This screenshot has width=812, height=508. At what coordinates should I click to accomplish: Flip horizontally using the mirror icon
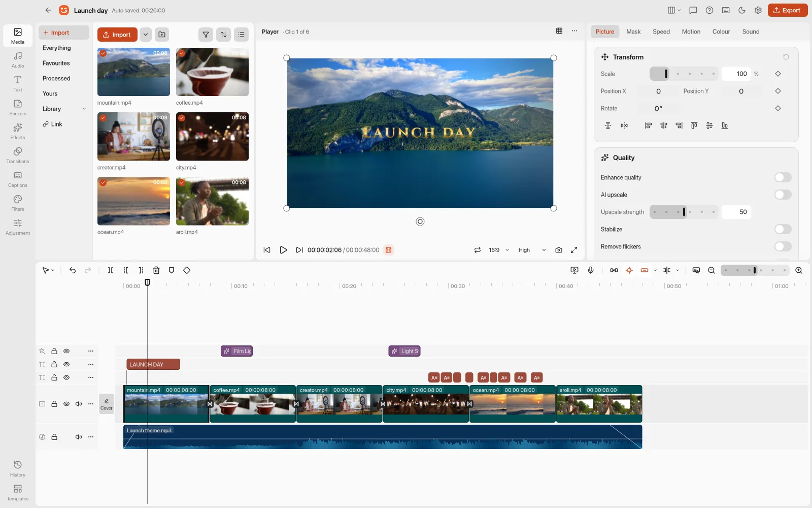(x=624, y=125)
